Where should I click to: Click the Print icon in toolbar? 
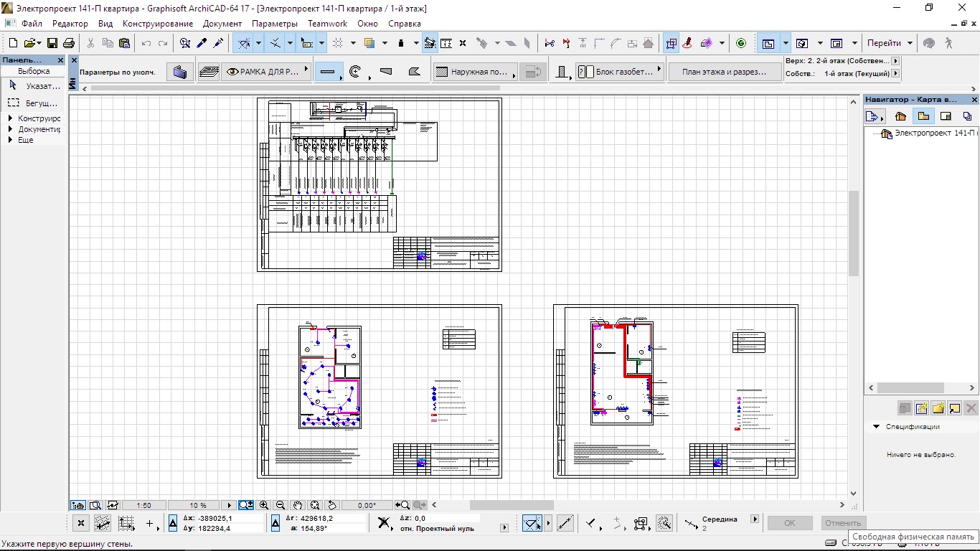(x=68, y=43)
